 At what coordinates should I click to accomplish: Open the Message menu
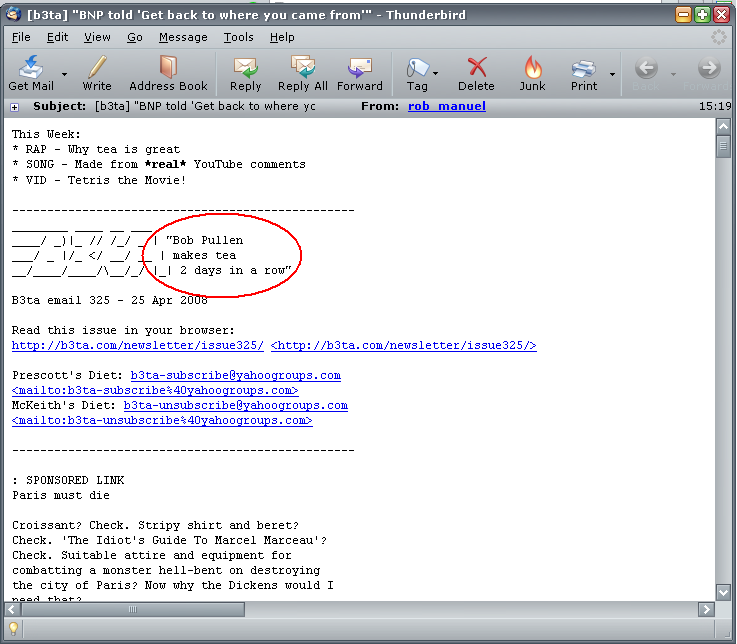tap(183, 37)
